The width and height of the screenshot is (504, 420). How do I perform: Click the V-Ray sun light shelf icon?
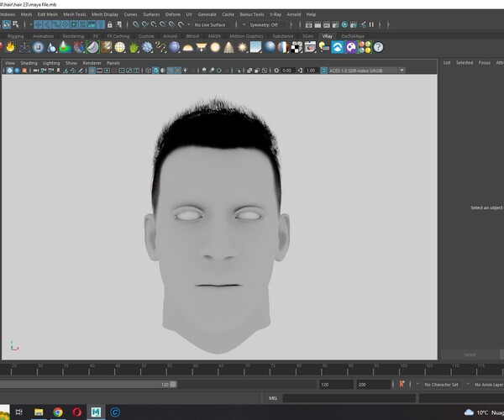pyautogui.click(x=243, y=47)
